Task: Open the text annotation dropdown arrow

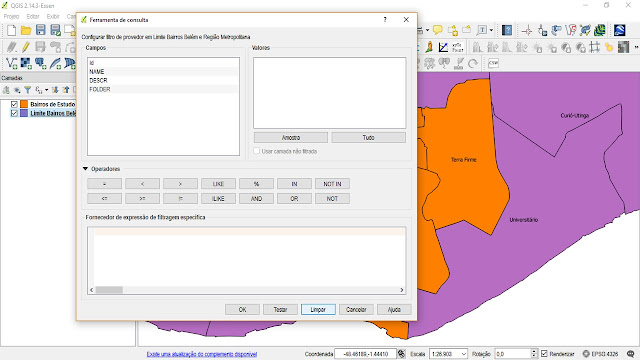Action: [491, 30]
